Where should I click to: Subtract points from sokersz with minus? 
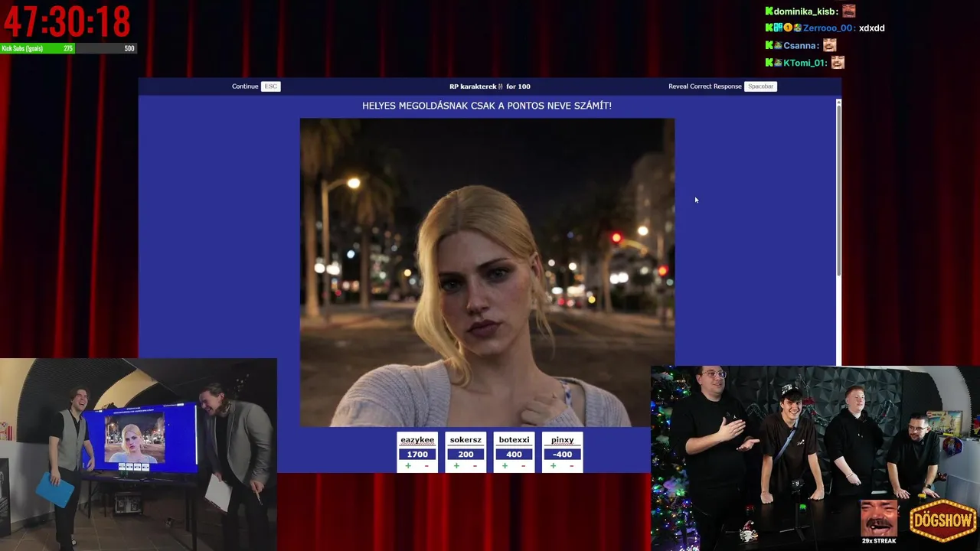click(x=475, y=466)
